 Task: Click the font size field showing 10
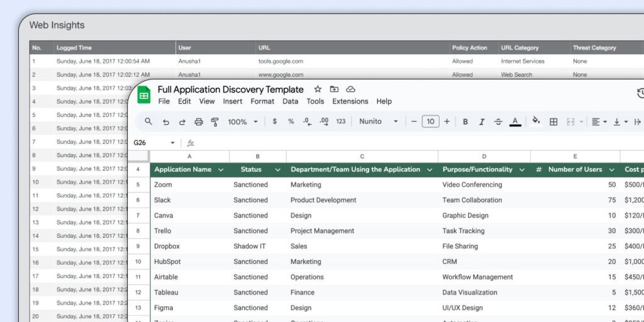pyautogui.click(x=430, y=121)
